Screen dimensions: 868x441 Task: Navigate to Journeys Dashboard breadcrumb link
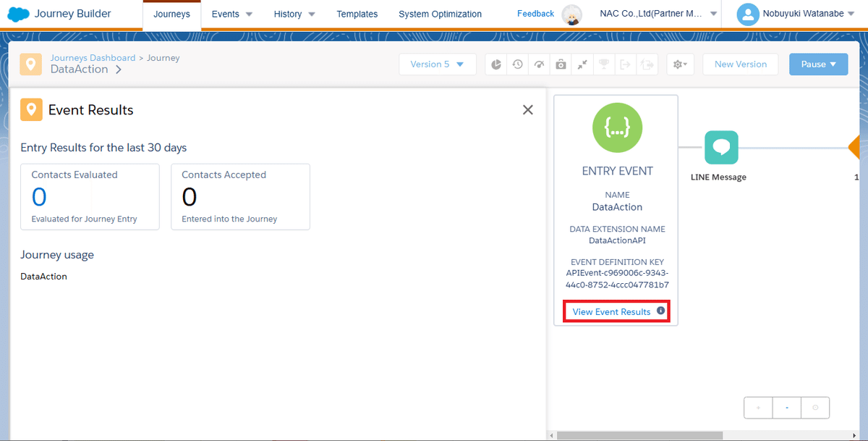point(93,58)
